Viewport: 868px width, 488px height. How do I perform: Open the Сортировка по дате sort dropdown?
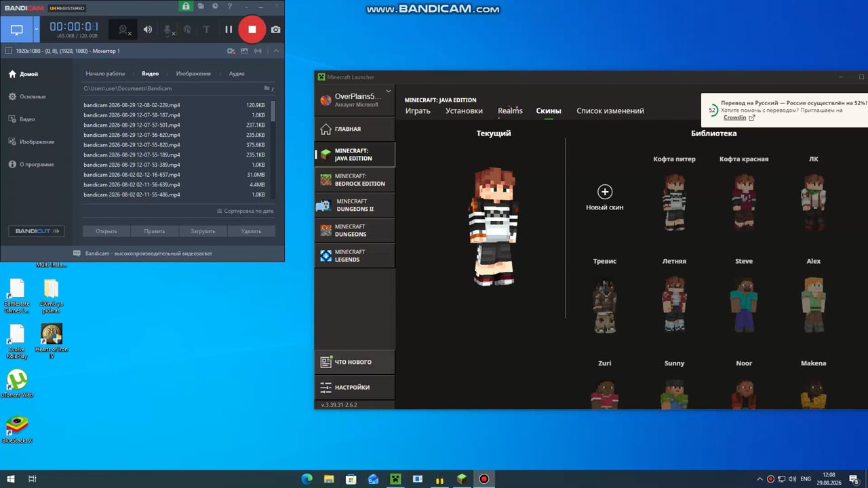tap(245, 211)
